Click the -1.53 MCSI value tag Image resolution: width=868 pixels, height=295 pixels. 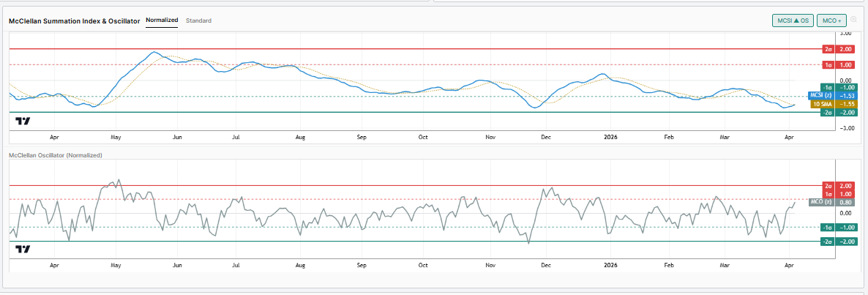[847, 95]
